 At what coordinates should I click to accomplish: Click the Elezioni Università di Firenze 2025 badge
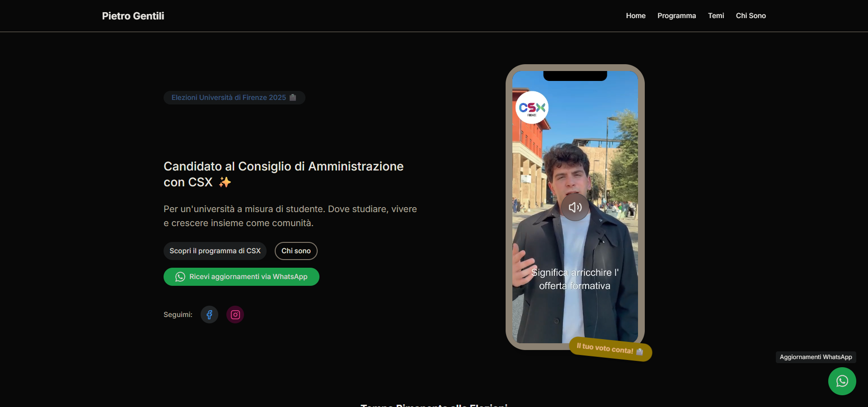tap(229, 98)
